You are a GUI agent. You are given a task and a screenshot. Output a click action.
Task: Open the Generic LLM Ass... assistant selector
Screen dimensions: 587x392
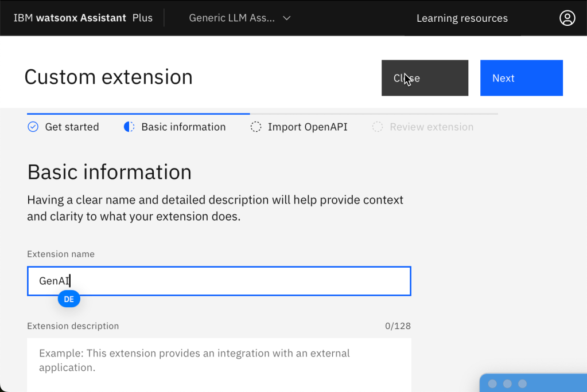[x=232, y=18]
